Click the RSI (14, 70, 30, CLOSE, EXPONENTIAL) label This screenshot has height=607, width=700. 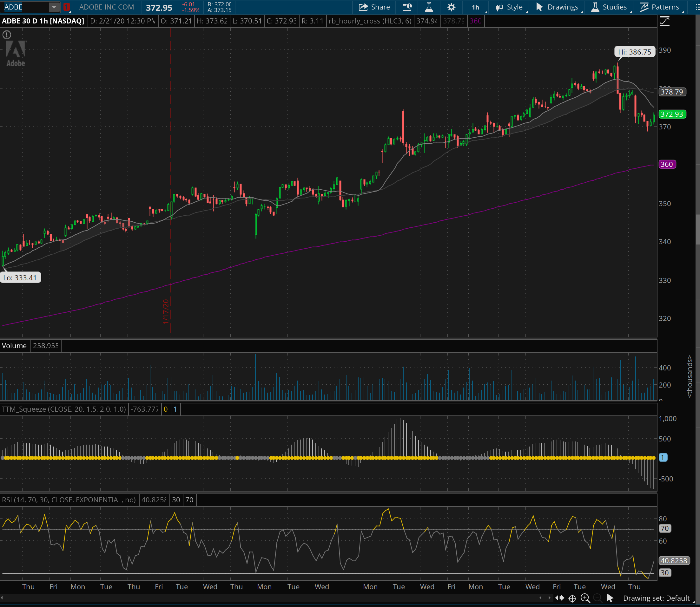point(69,500)
